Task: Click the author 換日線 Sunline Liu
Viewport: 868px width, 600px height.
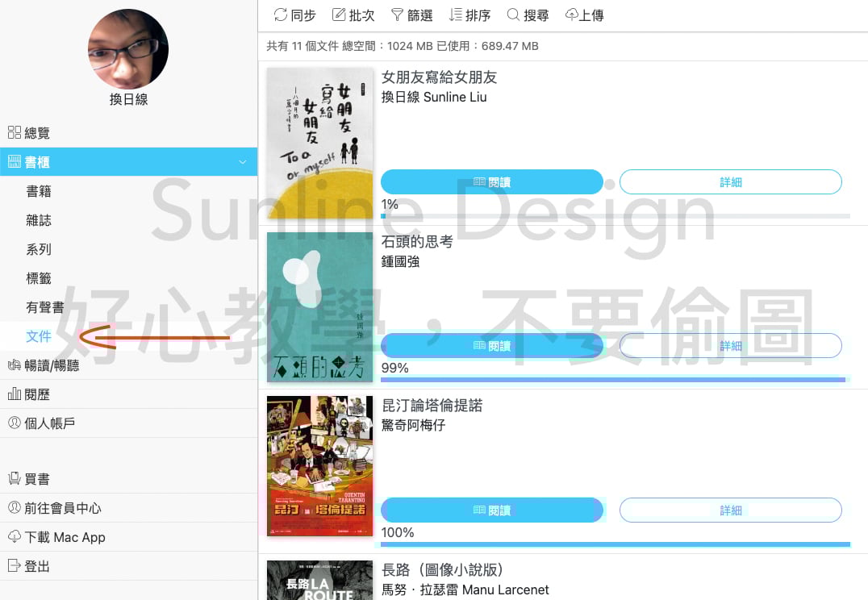Action: pyautogui.click(x=434, y=97)
